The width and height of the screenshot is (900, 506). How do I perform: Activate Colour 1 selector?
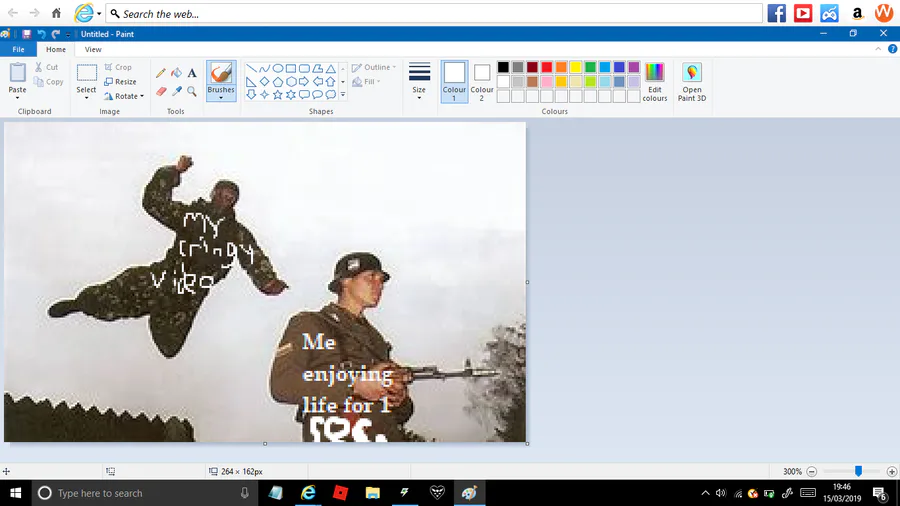[x=454, y=81]
